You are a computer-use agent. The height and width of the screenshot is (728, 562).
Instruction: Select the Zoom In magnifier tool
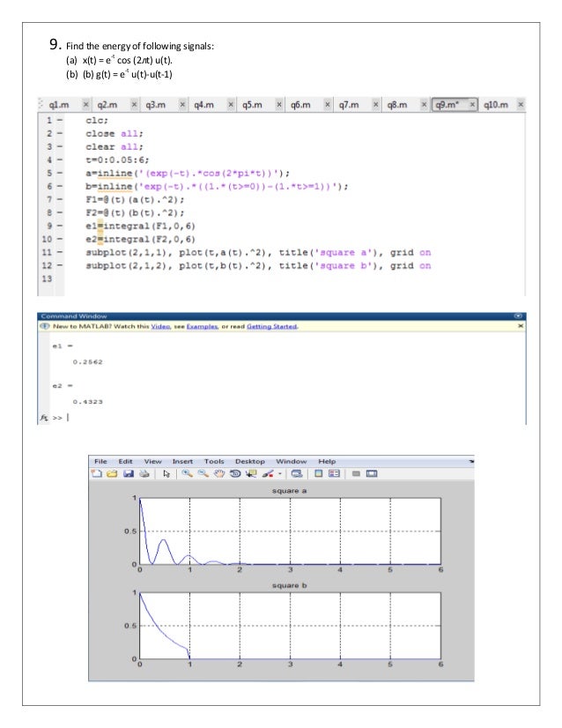tap(187, 473)
